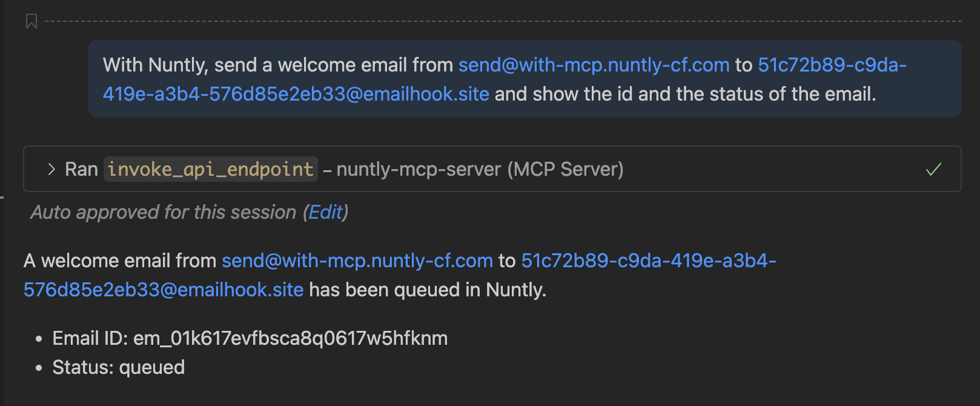This screenshot has height=406, width=980.
Task: Expand the Ran invoke_api_endpoint tool details
Action: (x=51, y=169)
